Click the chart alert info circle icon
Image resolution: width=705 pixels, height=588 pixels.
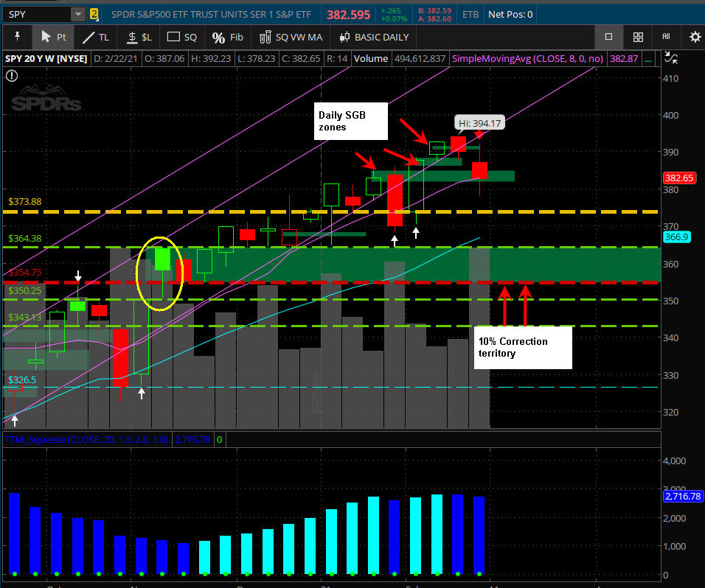(11, 75)
